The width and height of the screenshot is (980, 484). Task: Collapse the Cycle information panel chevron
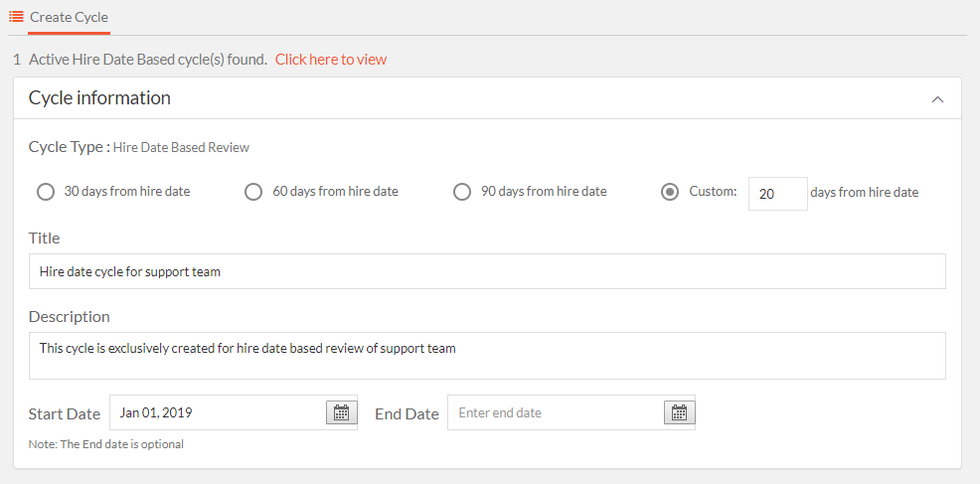coord(937,98)
